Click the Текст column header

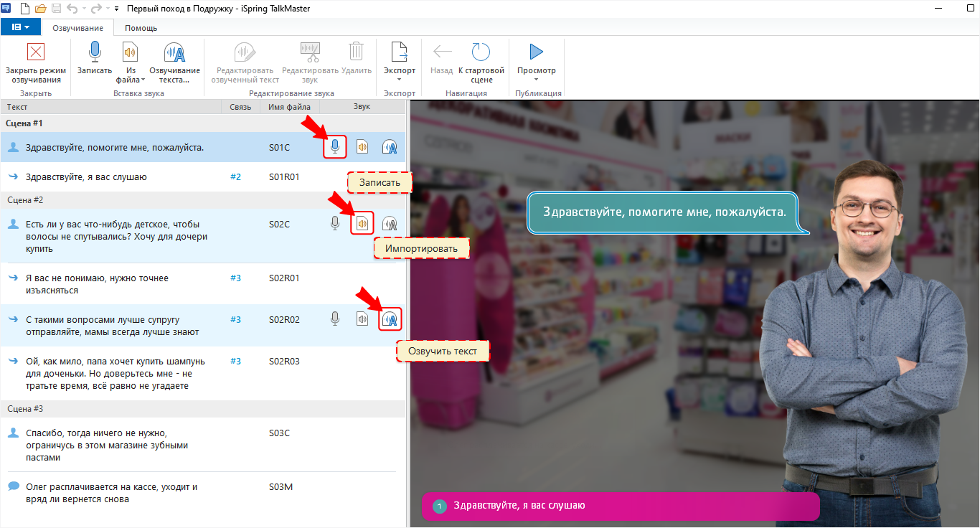point(110,107)
